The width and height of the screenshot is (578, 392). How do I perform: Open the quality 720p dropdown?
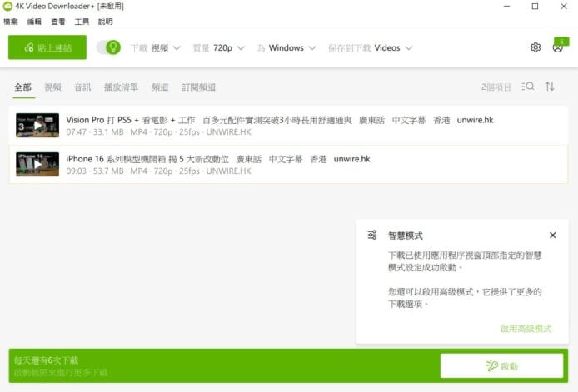tap(218, 48)
